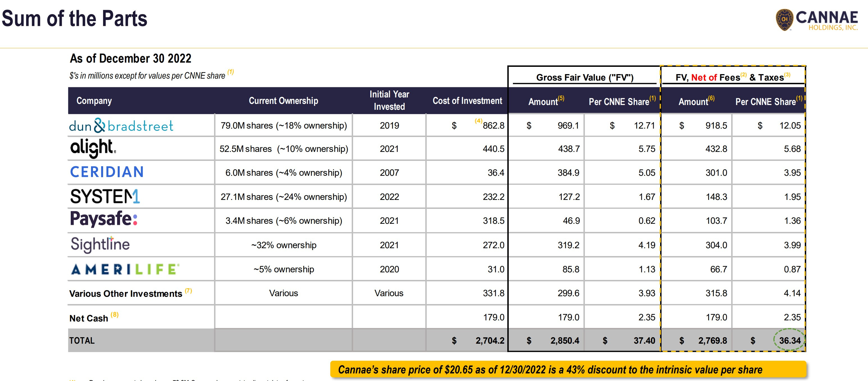Select the Gross Fair Value column header

(585, 77)
